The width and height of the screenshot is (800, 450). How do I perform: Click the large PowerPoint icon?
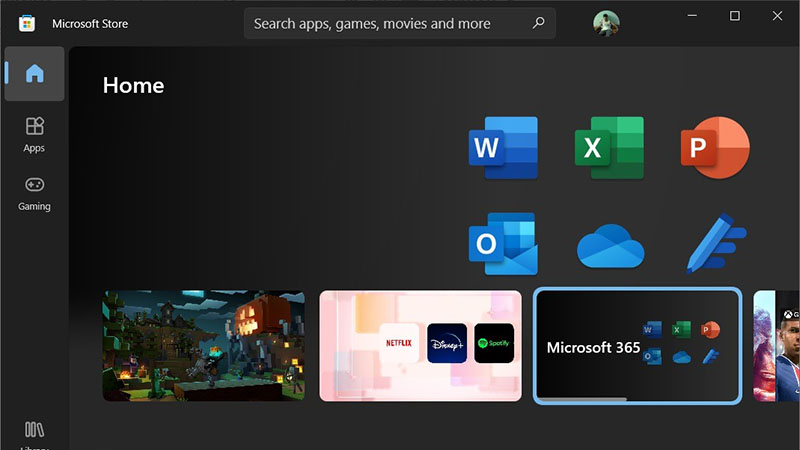715,148
